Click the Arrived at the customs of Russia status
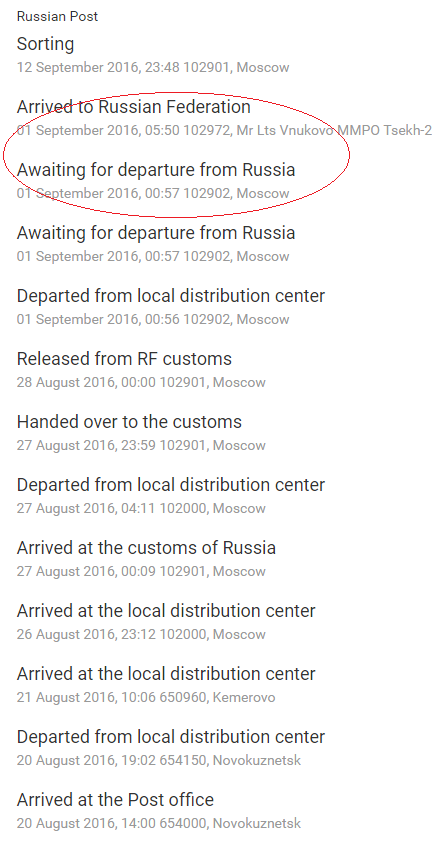 tap(146, 548)
